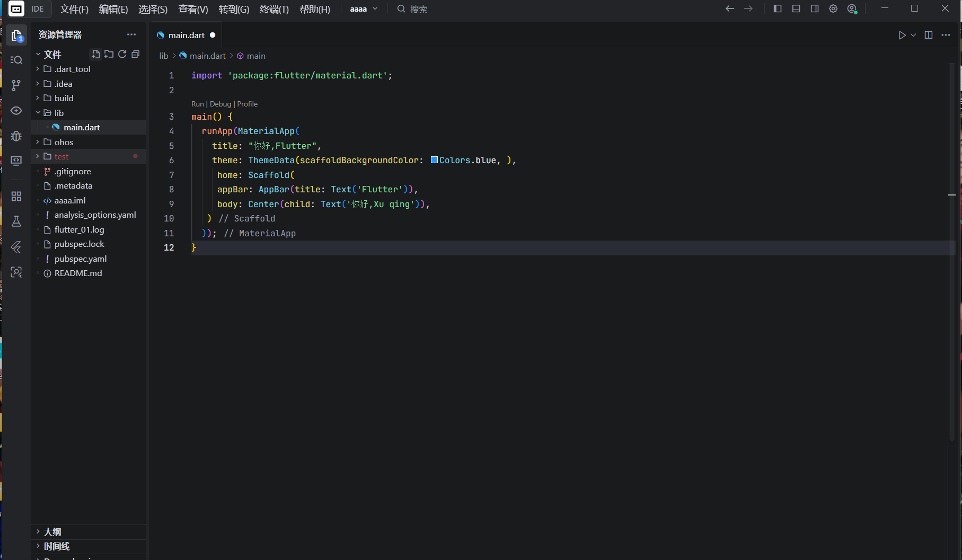Open the 帮助(H) menu
This screenshot has height=560, width=962.
[315, 9]
